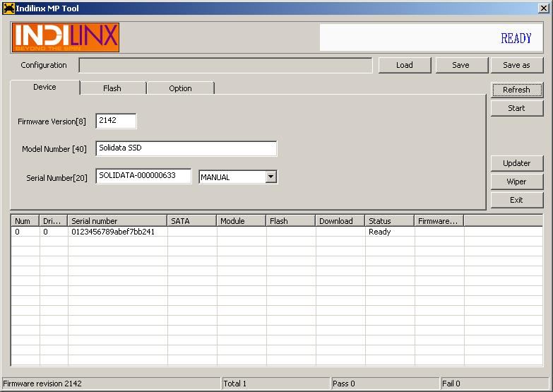Switch to the Device tab
Image resolution: width=553 pixels, height=392 pixels.
click(x=44, y=87)
